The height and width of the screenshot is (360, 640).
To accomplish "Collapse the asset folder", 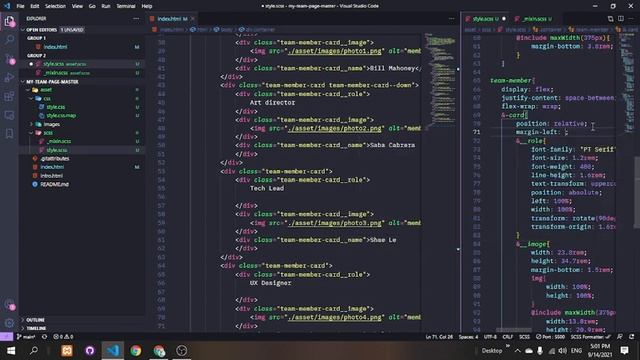I will (28, 90).
